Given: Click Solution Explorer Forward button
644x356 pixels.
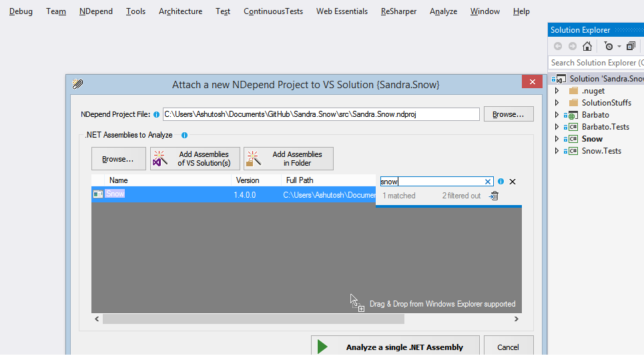Looking at the screenshot, I should pyautogui.click(x=572, y=46).
